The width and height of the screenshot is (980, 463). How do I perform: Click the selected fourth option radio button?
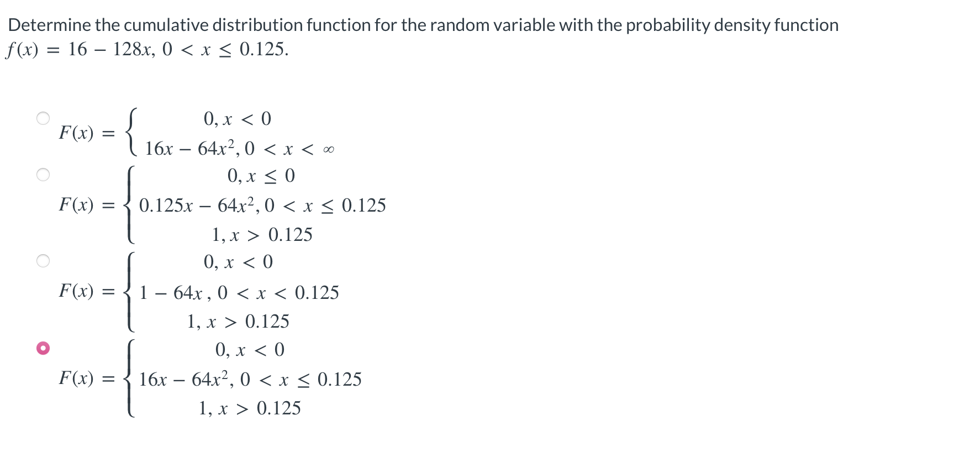(x=43, y=347)
